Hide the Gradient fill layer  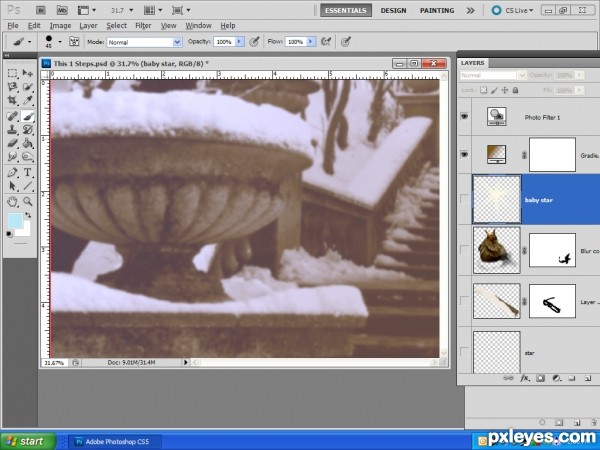tap(465, 154)
